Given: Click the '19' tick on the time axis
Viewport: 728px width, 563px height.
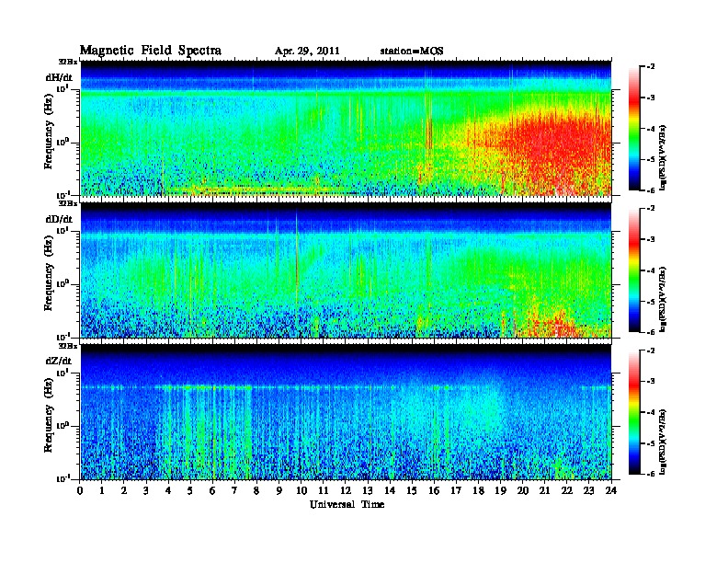Looking at the screenshot, I should coord(500,490).
